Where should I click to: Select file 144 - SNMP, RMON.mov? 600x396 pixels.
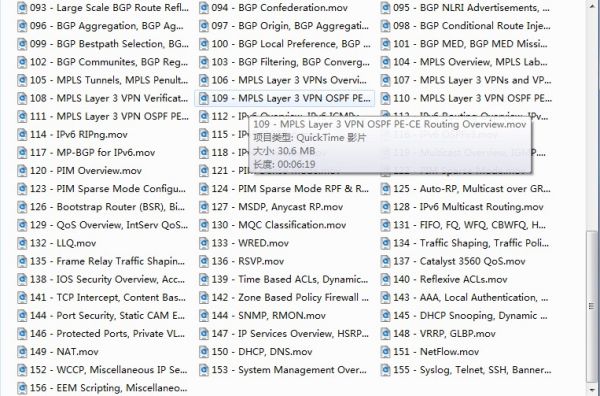(x=263, y=316)
